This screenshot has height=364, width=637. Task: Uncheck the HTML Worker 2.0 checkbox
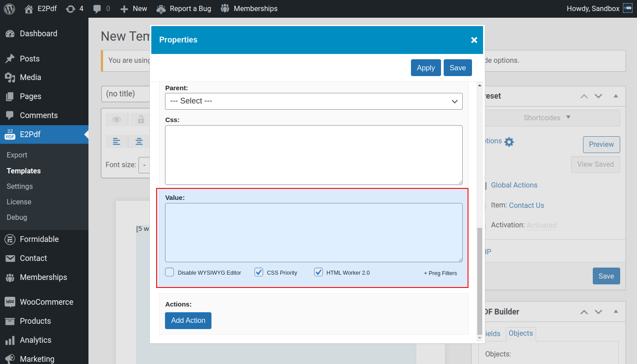(x=318, y=272)
